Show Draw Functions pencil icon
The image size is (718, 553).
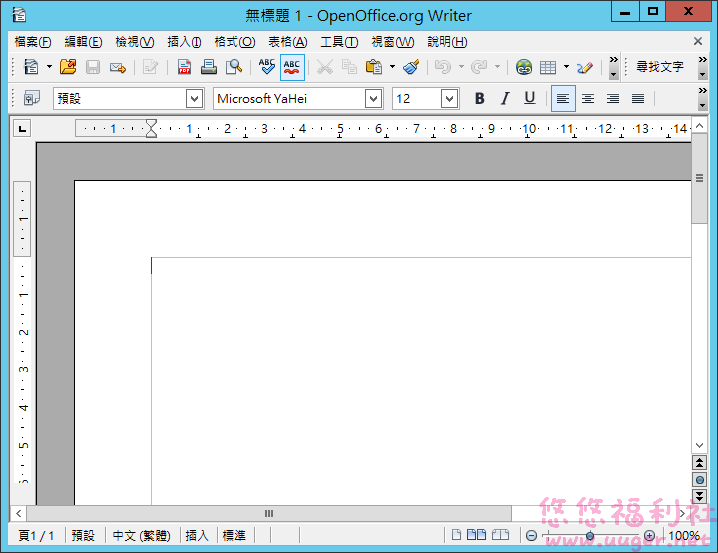pyautogui.click(x=585, y=67)
